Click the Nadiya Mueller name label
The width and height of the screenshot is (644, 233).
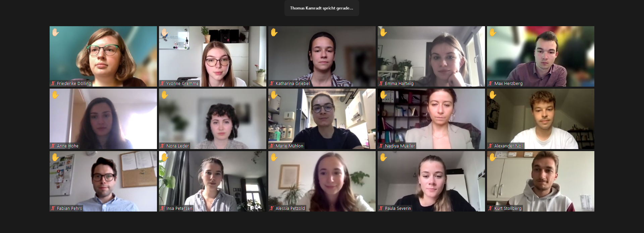400,146
